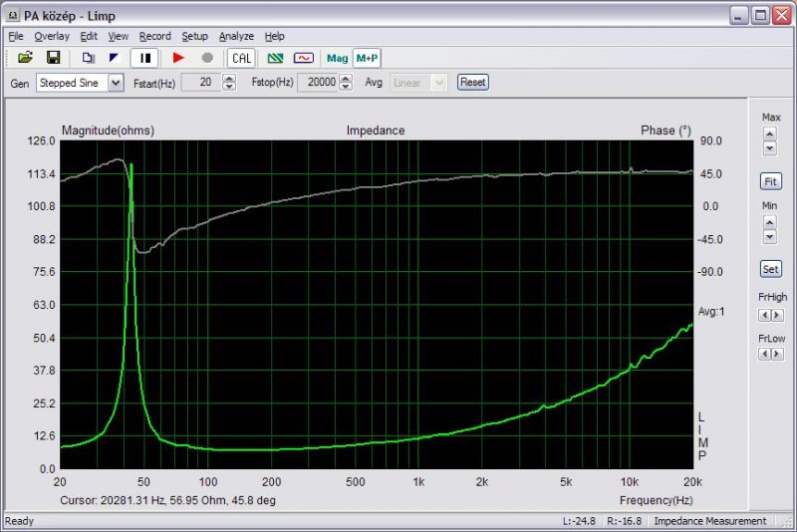Save measurement with the floppy disk icon
Screen dimensions: 797x532
click(x=54, y=58)
